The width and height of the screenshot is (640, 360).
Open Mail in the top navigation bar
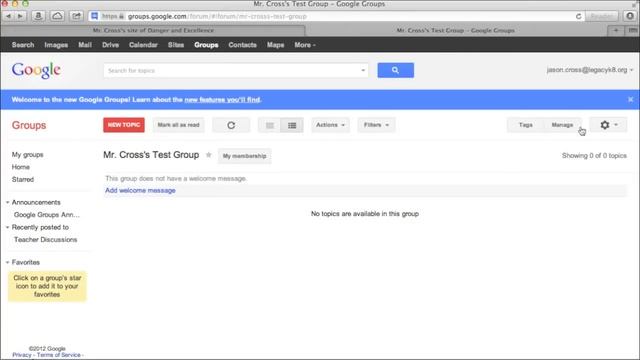pyautogui.click(x=85, y=45)
